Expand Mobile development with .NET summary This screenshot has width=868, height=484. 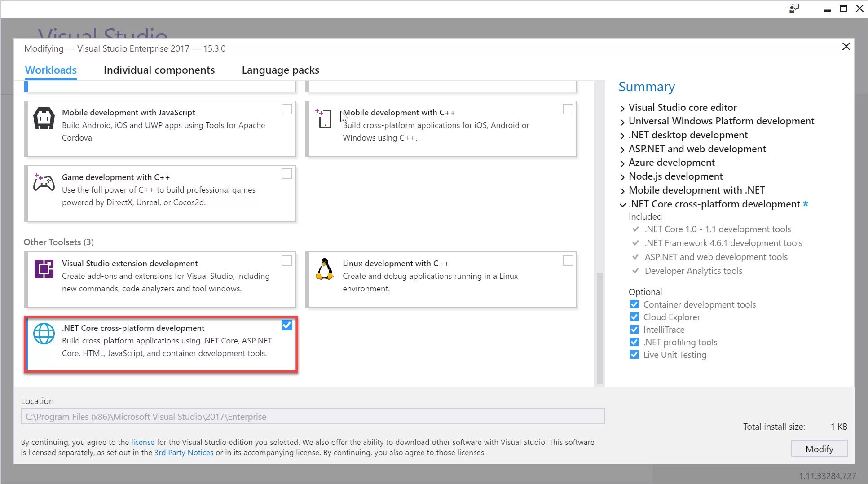[x=622, y=191]
